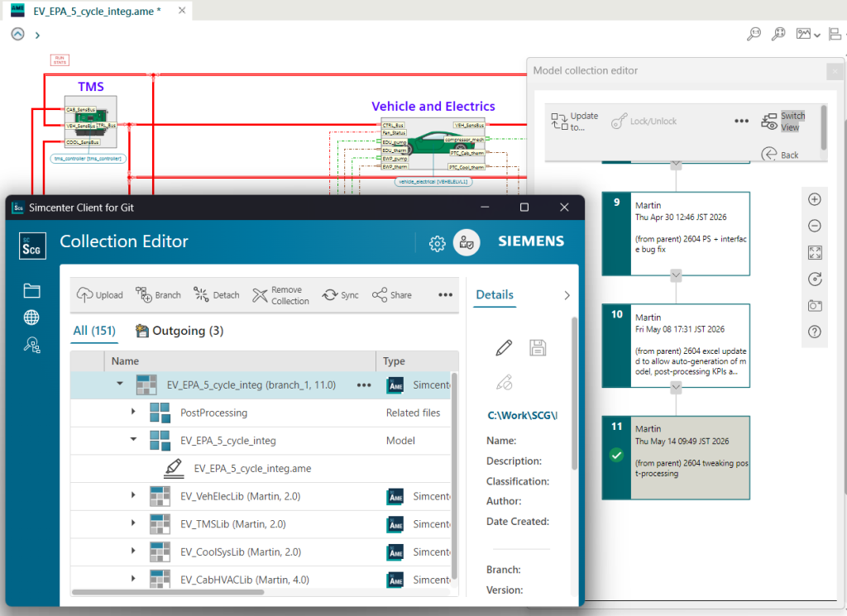Open the ellipsis menu on EV_EPA_5_cycle_integ row
This screenshot has width=847, height=616.
coord(364,385)
